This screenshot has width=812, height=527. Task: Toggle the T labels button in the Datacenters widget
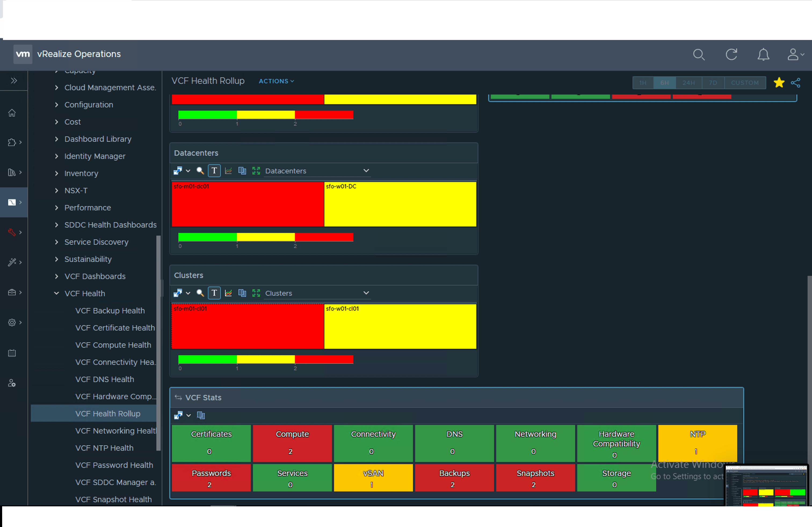point(214,171)
